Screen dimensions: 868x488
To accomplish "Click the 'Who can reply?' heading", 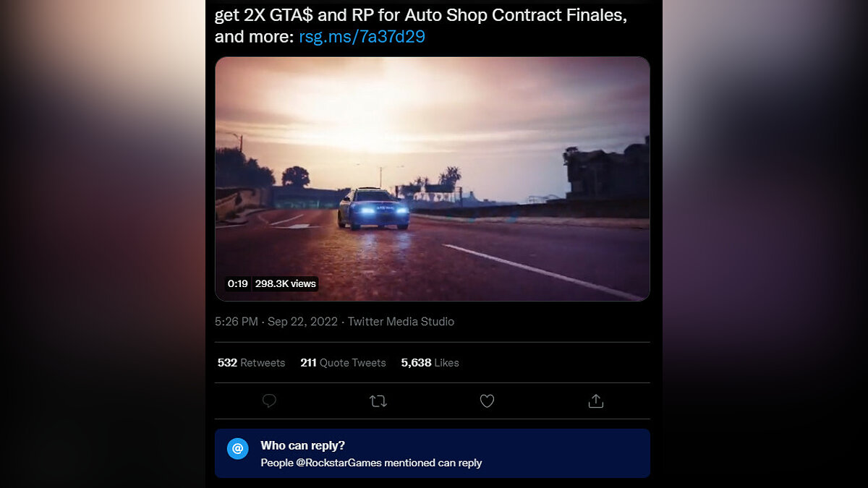I will 302,445.
